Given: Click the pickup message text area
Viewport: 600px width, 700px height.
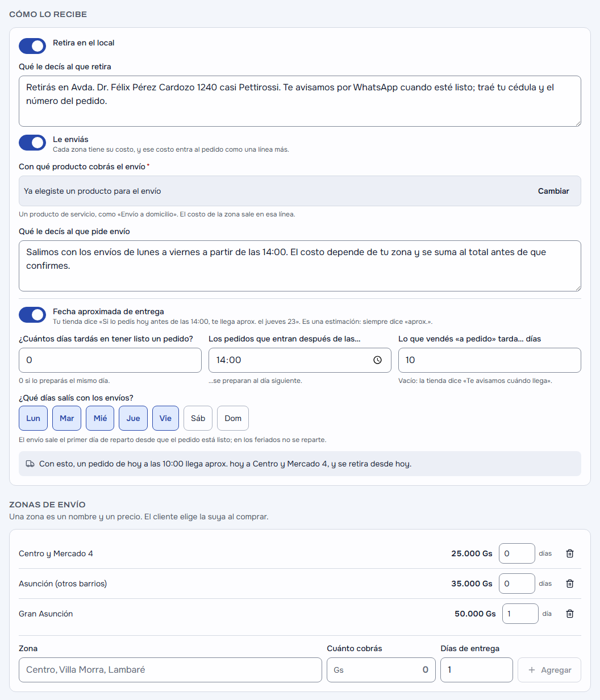Looking at the screenshot, I should [x=300, y=101].
